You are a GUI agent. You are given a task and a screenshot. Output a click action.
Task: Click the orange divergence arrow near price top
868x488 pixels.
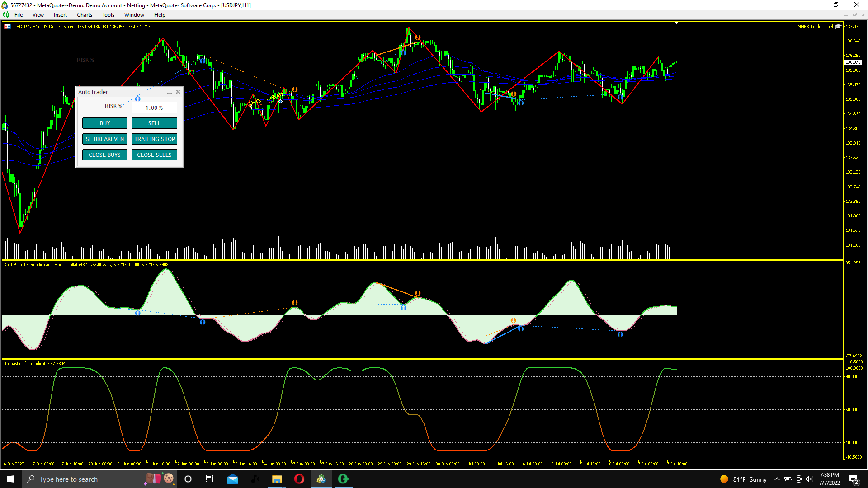[418, 38]
